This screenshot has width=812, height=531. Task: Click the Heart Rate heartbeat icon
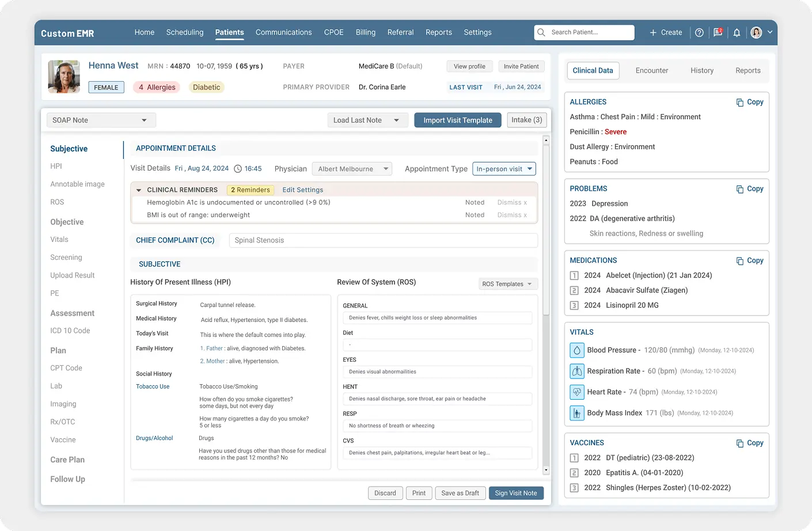tap(576, 392)
